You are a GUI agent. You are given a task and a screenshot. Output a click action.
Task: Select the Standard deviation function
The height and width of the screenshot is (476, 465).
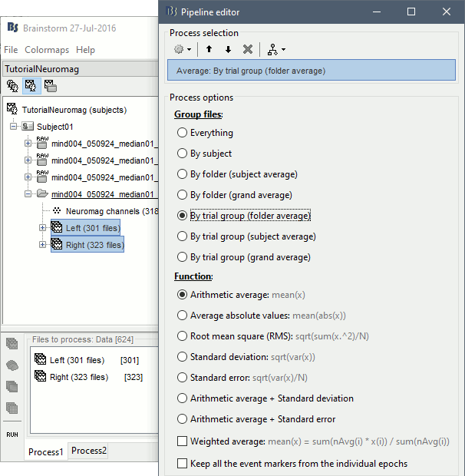pos(182,357)
